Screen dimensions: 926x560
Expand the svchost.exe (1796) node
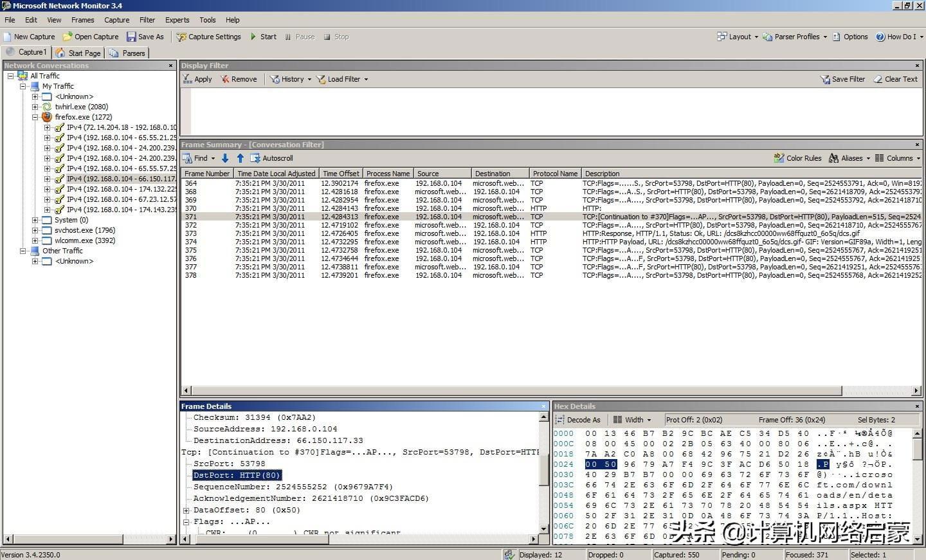[x=35, y=230]
